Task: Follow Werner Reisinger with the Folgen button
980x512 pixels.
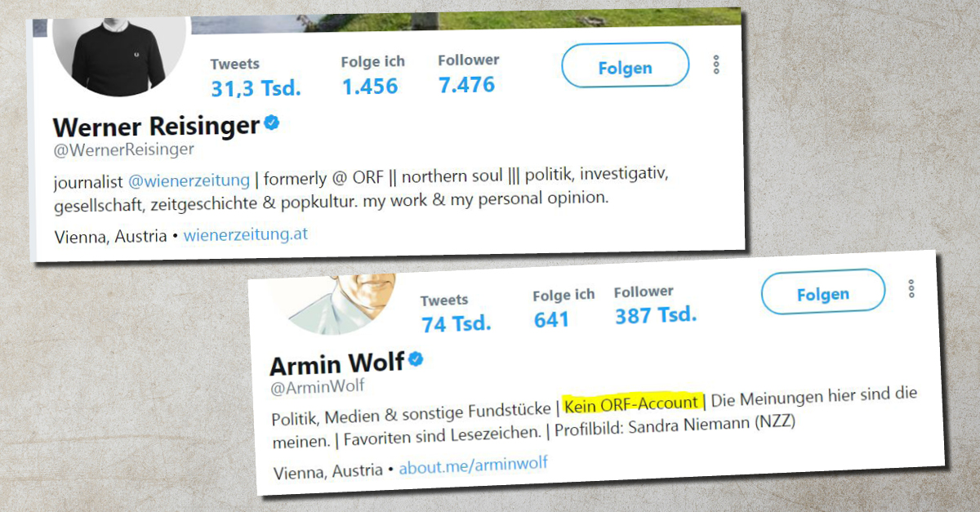Action: (626, 69)
